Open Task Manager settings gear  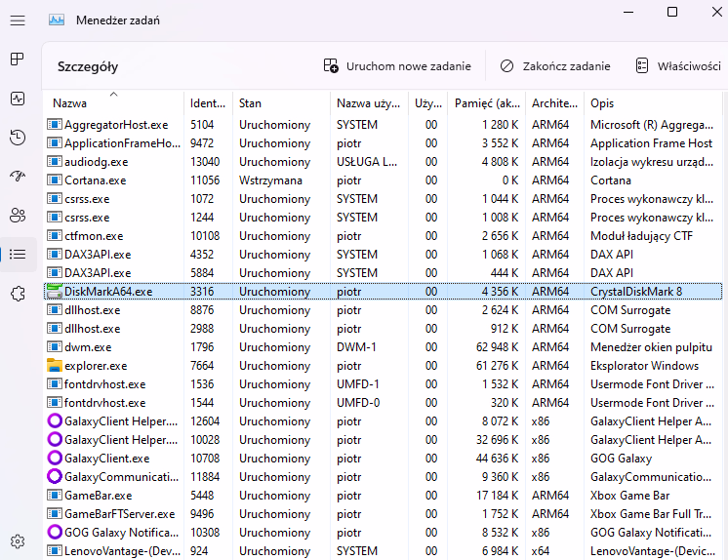[18, 540]
